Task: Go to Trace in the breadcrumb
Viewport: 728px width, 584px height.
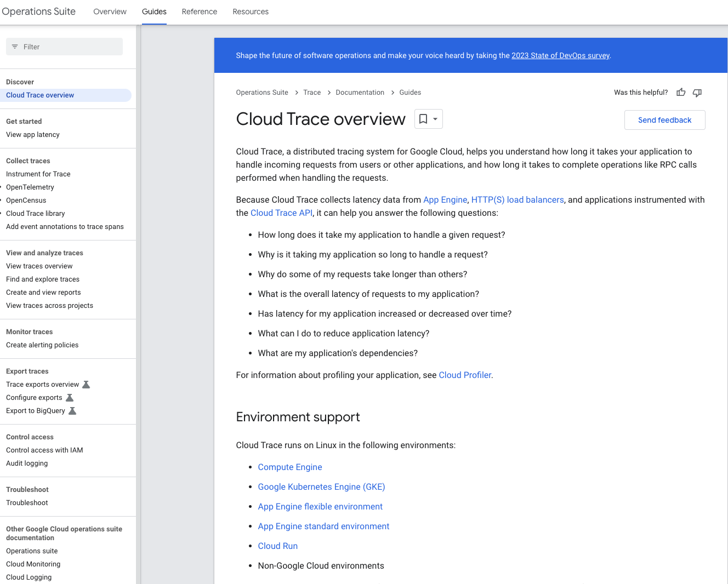Action: [x=312, y=93]
